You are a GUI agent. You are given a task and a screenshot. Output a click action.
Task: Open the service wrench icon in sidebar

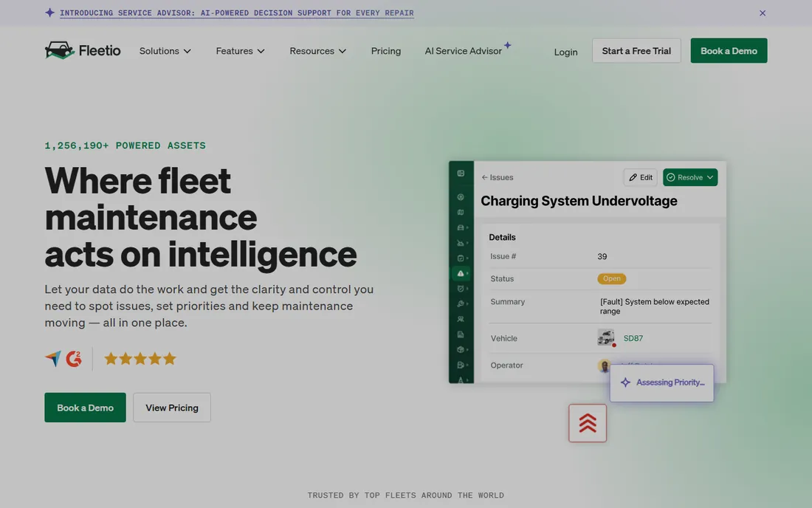pos(461,304)
